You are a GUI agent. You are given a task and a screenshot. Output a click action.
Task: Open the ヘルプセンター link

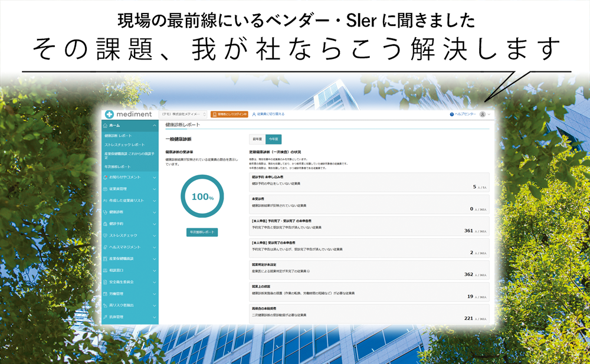465,114
